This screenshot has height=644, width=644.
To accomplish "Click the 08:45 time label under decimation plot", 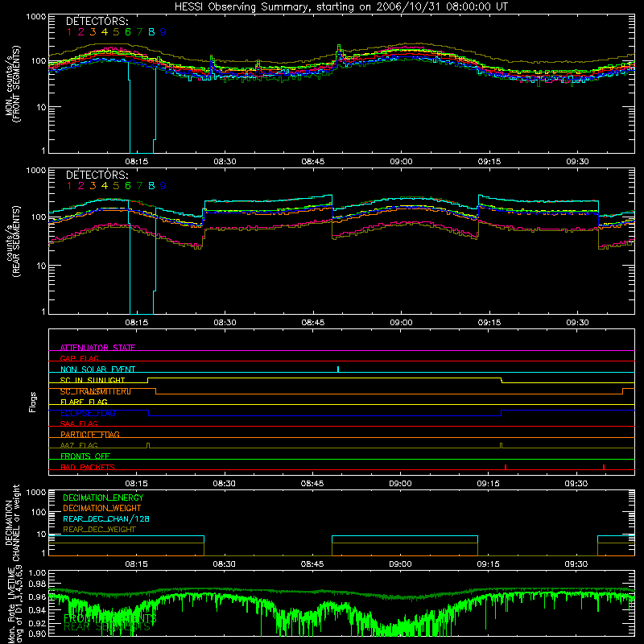I will click(x=312, y=564).
